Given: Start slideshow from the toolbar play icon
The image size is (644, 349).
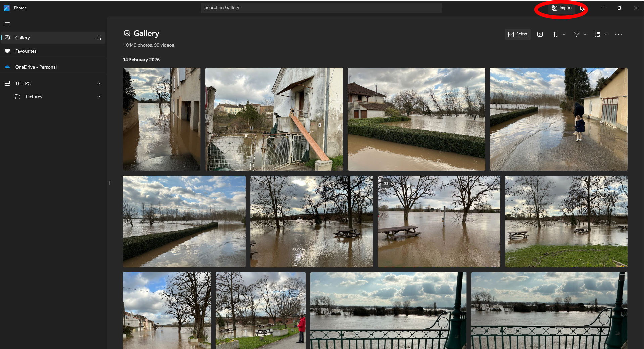Looking at the screenshot, I should click(x=540, y=34).
